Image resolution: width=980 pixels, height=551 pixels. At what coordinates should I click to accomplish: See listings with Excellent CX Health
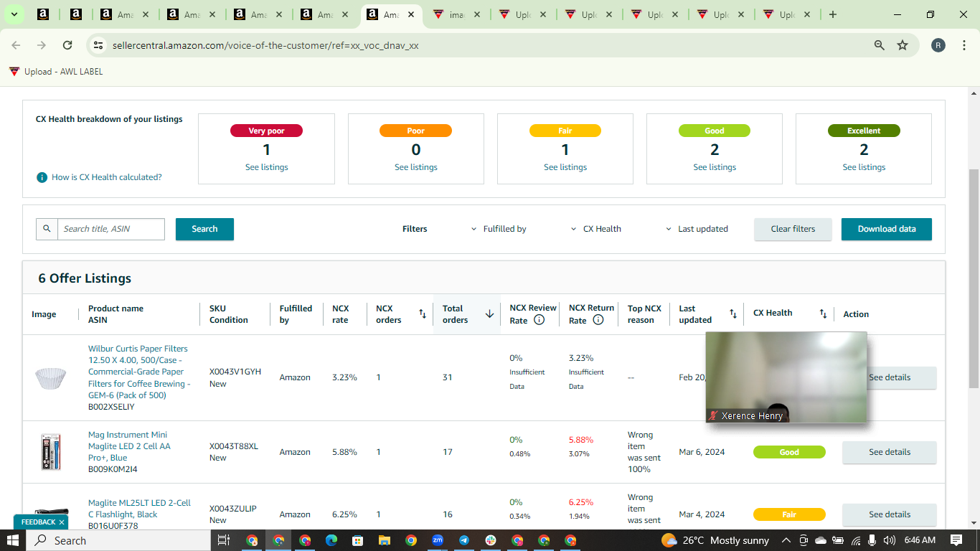[864, 167]
